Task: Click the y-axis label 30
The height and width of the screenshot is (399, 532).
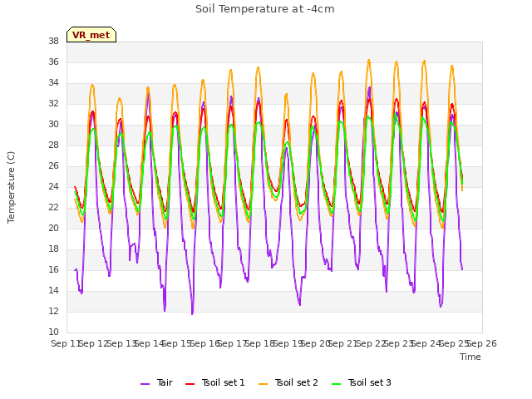Action: pos(53,125)
